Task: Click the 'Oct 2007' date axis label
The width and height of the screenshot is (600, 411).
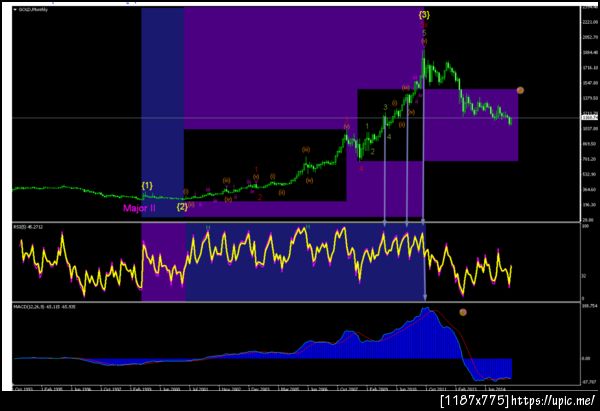Action: click(x=349, y=389)
